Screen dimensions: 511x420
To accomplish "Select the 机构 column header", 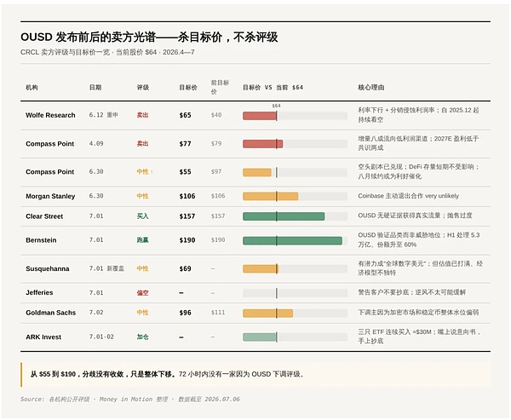I will coord(32,88).
